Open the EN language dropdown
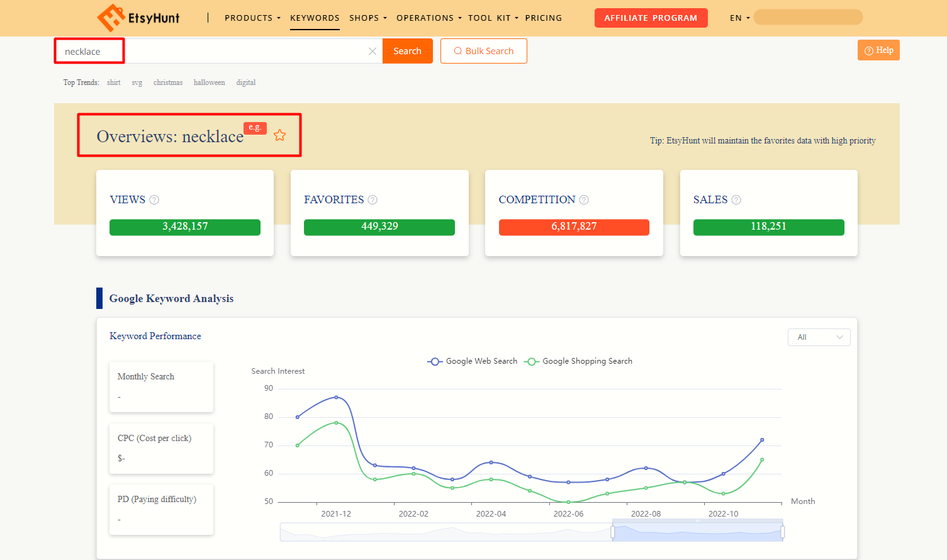The height and width of the screenshot is (560, 947). coord(739,18)
